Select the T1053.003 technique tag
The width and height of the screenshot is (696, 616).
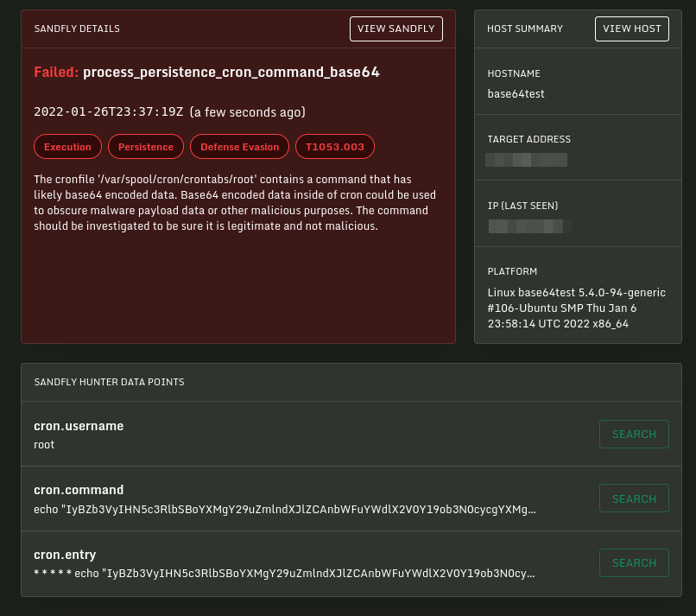coord(335,147)
